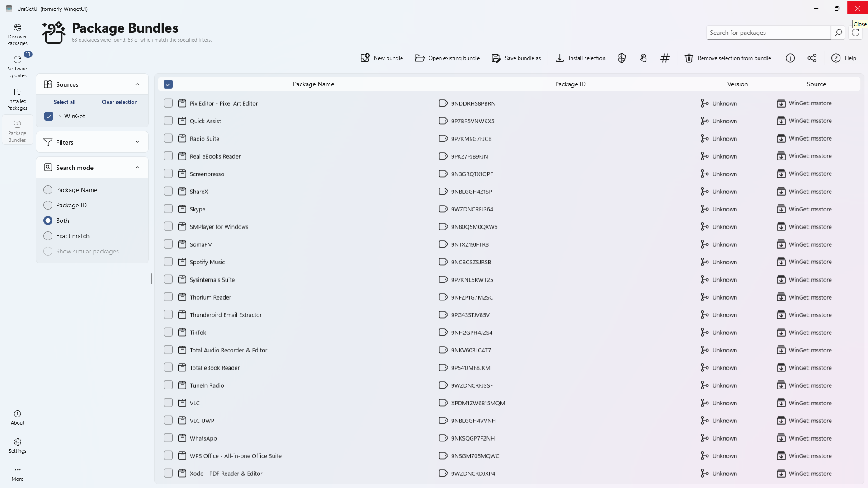The width and height of the screenshot is (868, 488).
Task: Click package ID XPDM1ZW6815MQM
Action: coord(478,403)
